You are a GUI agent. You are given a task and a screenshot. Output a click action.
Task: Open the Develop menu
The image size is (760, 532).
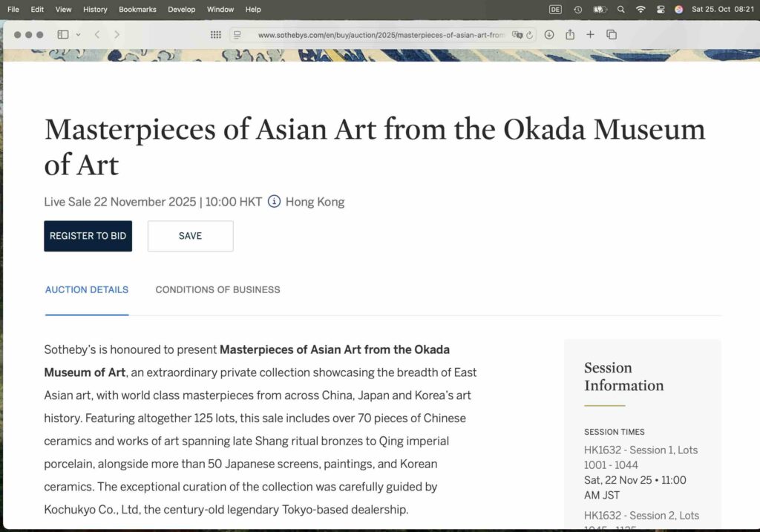click(181, 10)
